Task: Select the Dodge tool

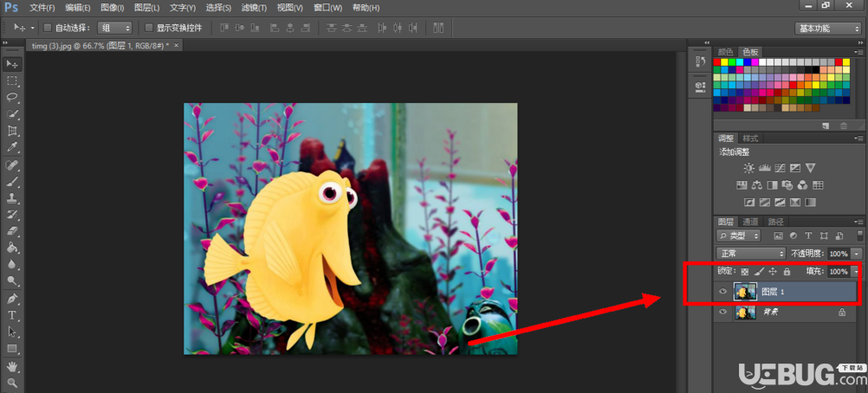Action: click(11, 280)
